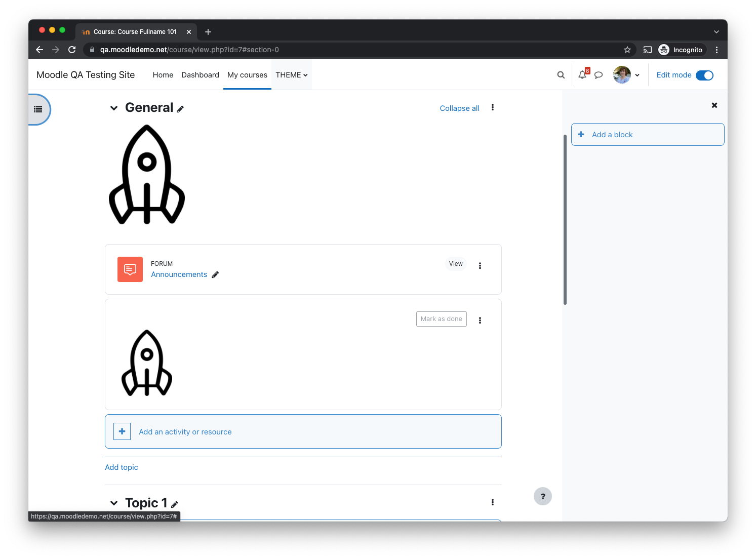Open the notifications bell

(x=582, y=75)
